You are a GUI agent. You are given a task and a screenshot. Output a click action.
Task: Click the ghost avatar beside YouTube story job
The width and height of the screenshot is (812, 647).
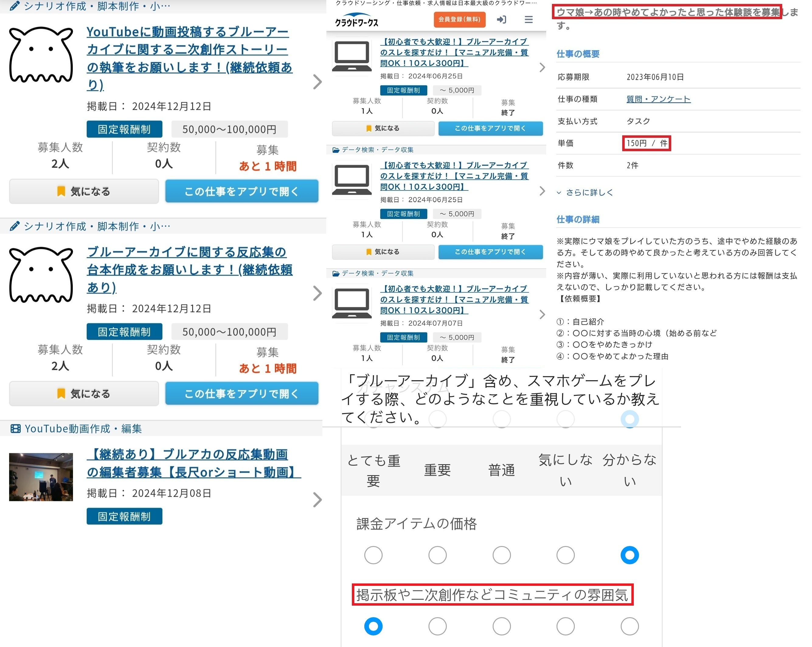coord(41,55)
